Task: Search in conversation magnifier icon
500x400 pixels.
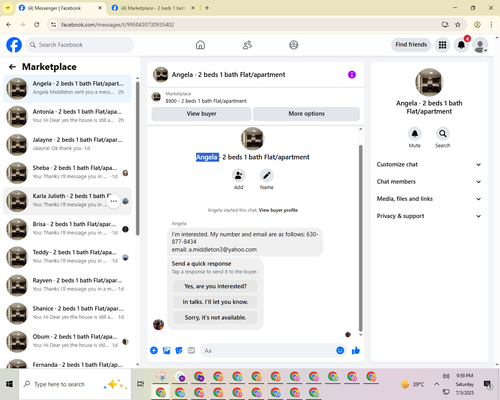Action: [x=443, y=134]
